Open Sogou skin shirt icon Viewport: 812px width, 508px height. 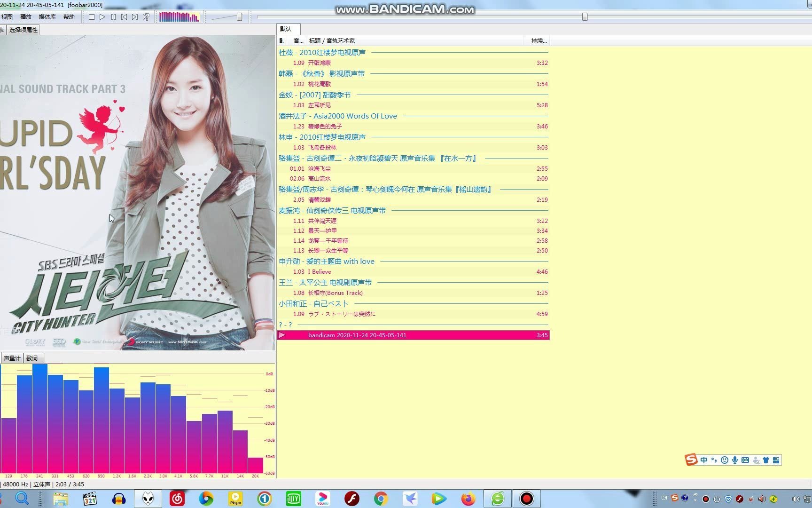[766, 460]
